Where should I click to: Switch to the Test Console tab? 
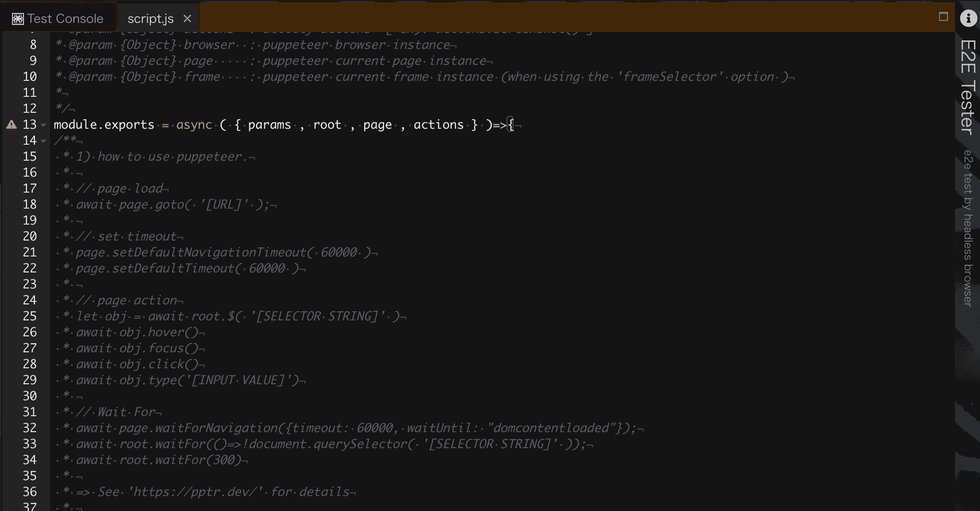pos(58,18)
